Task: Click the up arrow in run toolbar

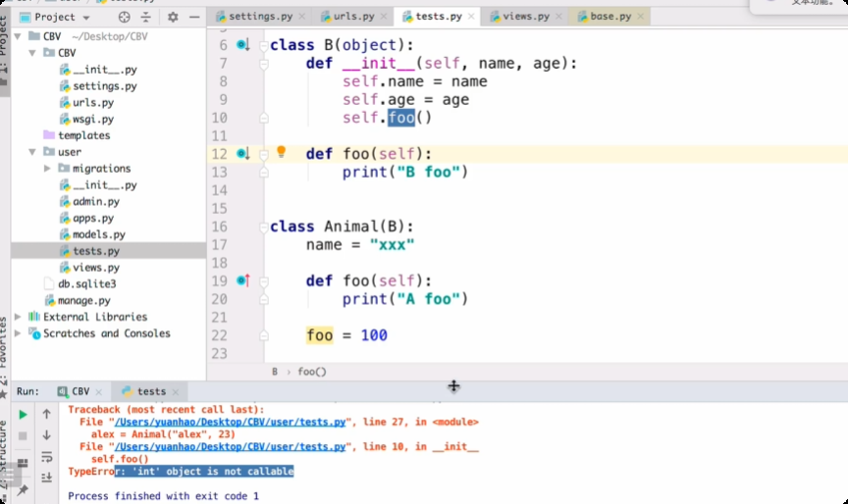Action: 46,415
